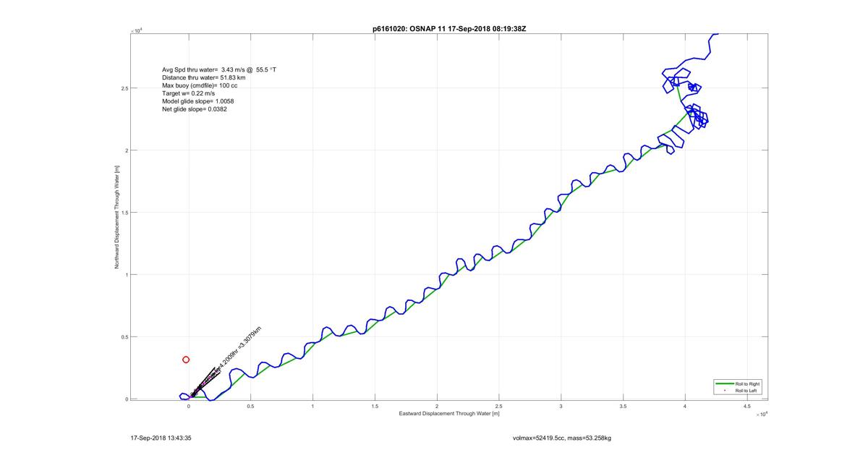Click the x-axis tick label "1.5"
The width and height of the screenshot is (868, 450).
(375, 407)
